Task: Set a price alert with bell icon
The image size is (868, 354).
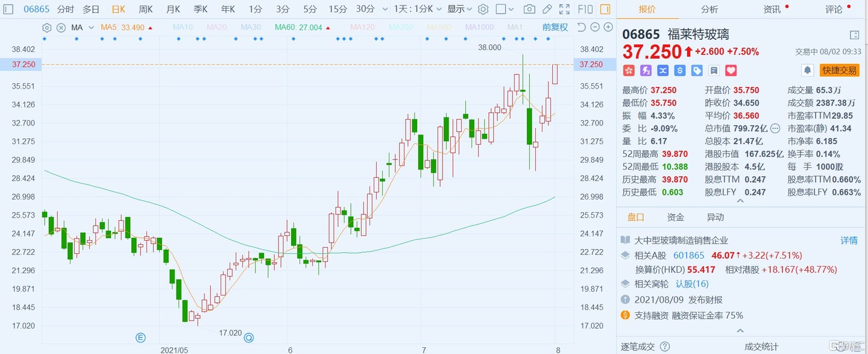Action: coord(808,70)
